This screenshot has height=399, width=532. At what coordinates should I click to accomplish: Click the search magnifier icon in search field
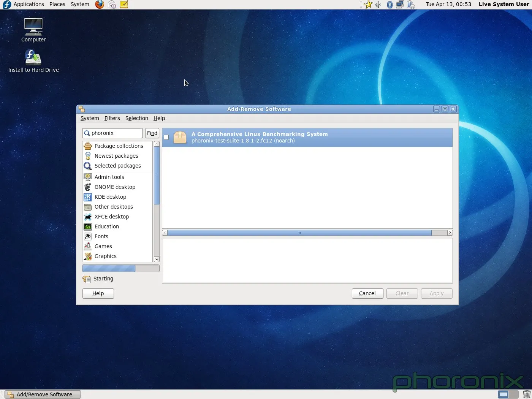[87, 133]
